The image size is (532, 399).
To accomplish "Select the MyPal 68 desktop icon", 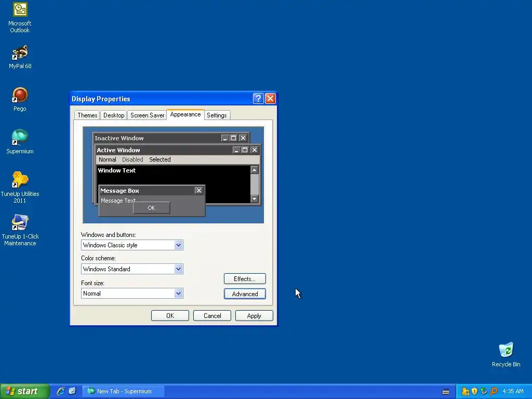I will pyautogui.click(x=20, y=57).
